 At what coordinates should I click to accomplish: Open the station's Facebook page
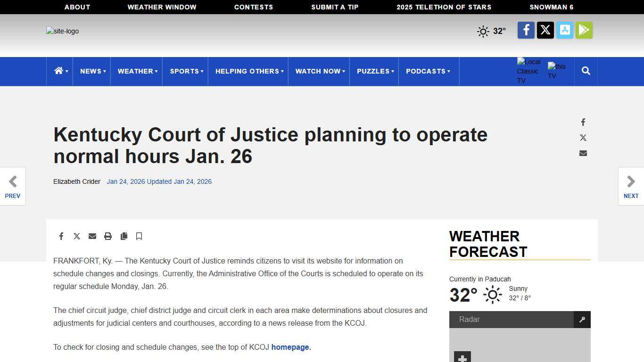tap(526, 30)
